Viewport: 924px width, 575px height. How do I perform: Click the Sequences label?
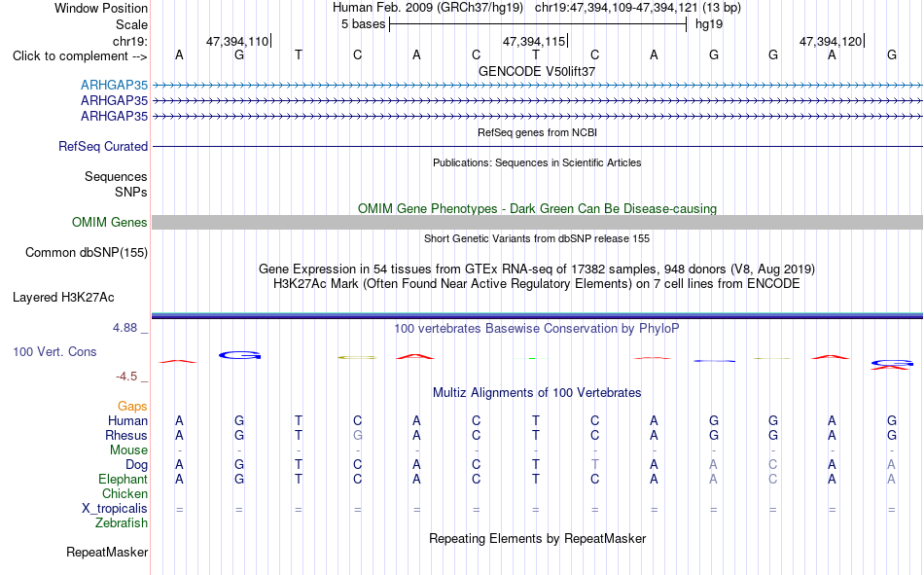pyautogui.click(x=116, y=176)
